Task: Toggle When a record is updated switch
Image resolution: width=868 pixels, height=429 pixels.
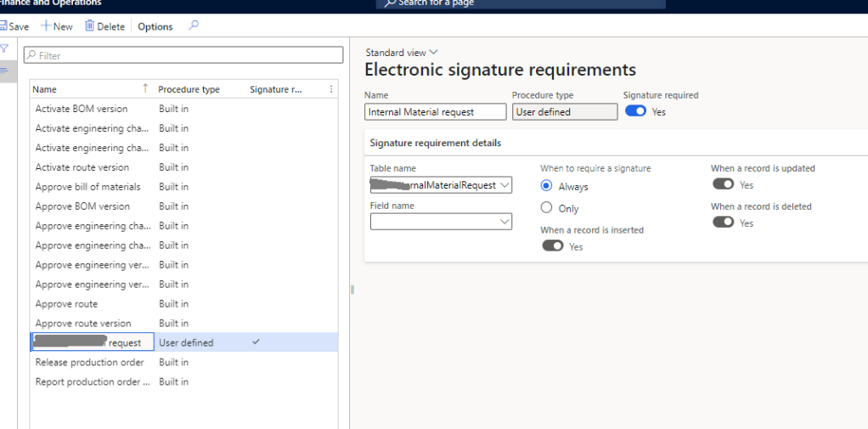Action: (x=723, y=184)
